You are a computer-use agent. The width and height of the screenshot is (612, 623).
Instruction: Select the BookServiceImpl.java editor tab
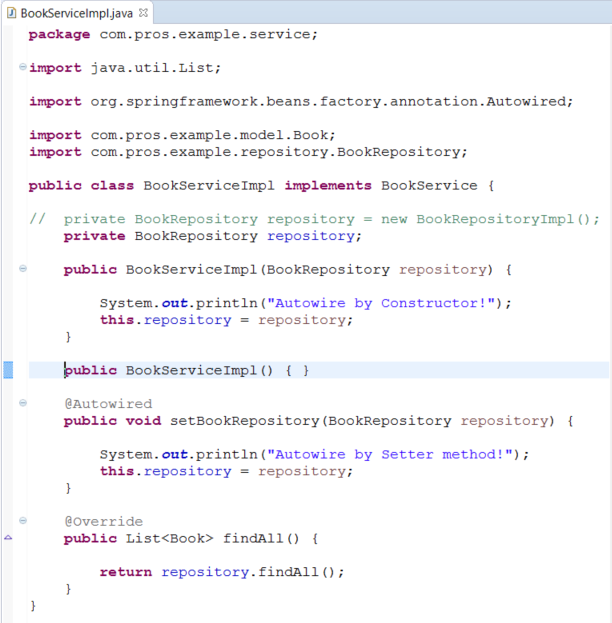coord(77,13)
